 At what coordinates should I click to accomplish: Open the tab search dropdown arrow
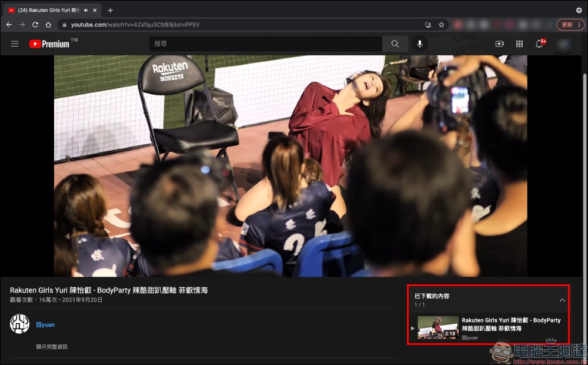pyautogui.click(x=579, y=10)
